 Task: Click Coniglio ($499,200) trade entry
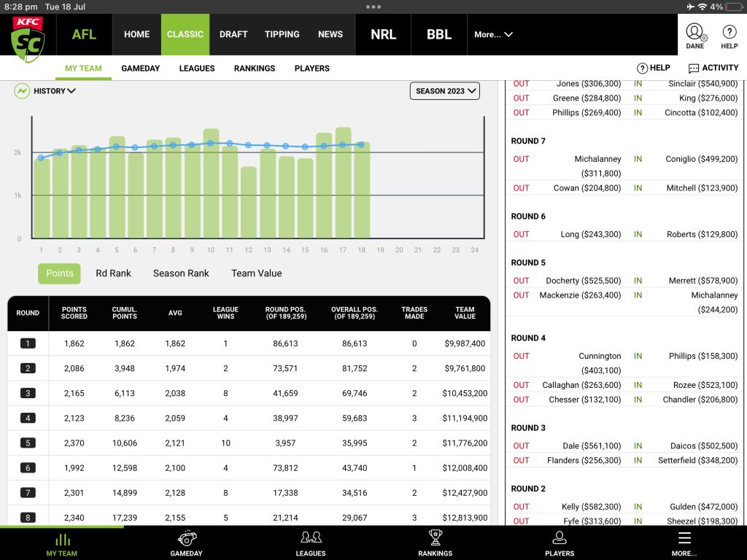701,159
